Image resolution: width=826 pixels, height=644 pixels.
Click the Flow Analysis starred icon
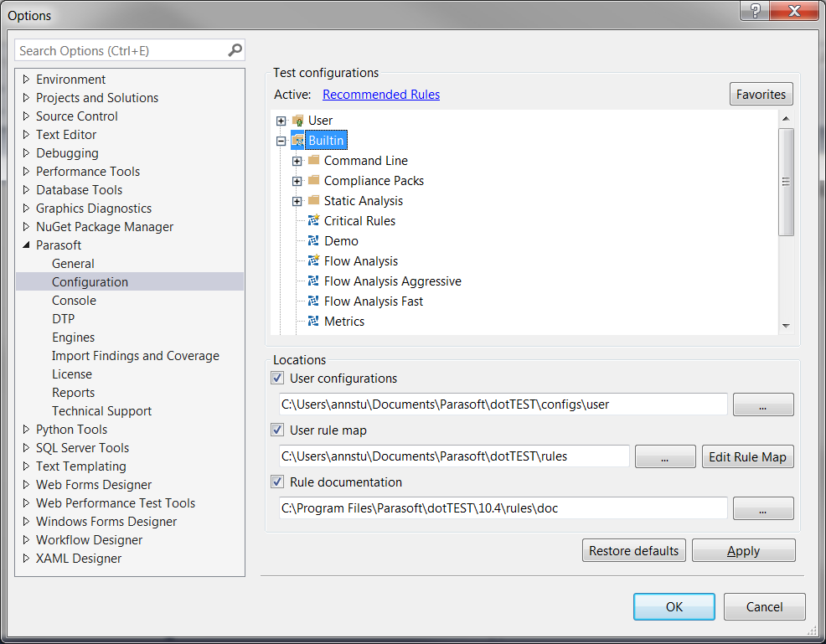tap(314, 260)
